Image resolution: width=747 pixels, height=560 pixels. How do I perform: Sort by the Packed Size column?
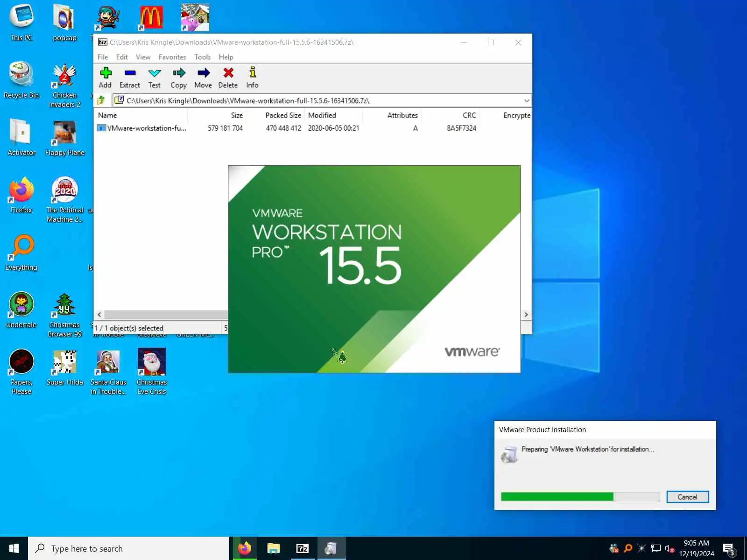point(275,115)
